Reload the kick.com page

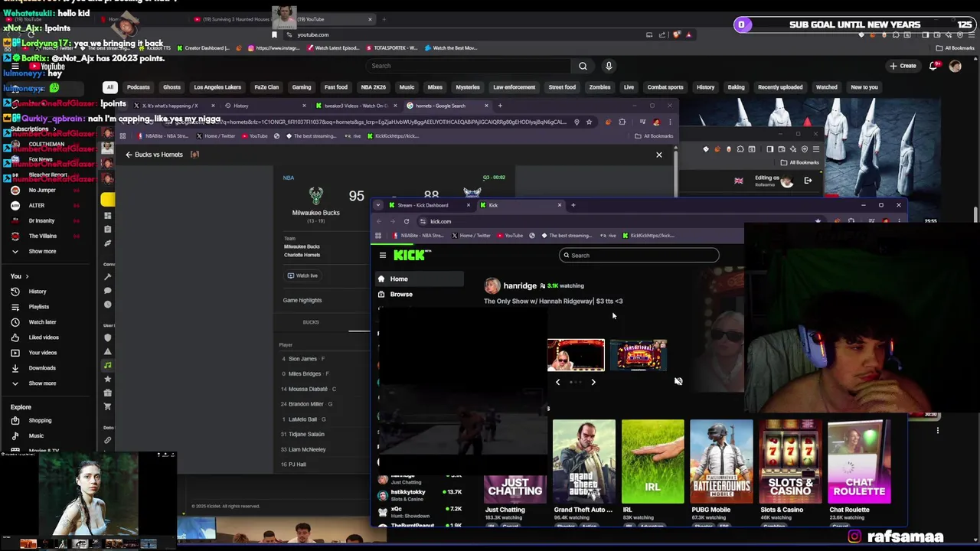(407, 221)
